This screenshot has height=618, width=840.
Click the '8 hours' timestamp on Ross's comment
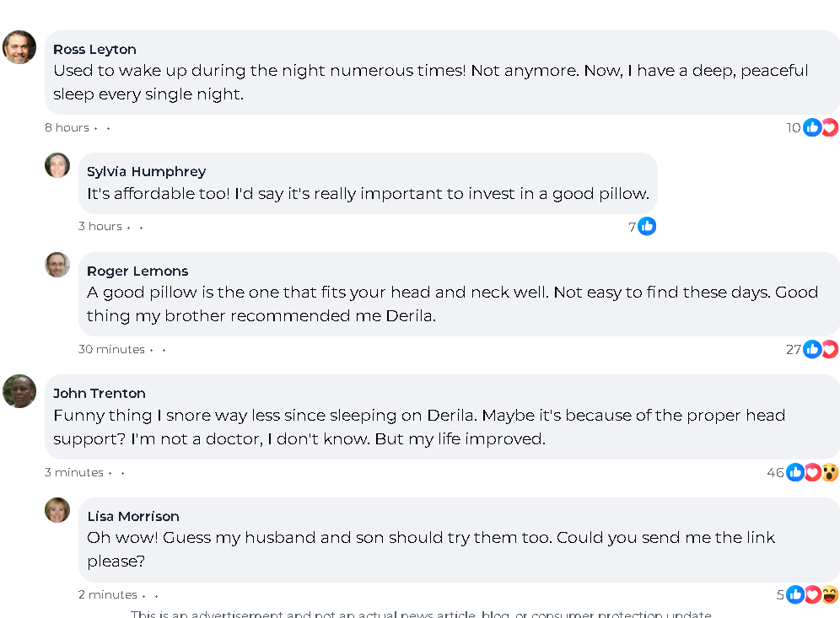coord(67,127)
